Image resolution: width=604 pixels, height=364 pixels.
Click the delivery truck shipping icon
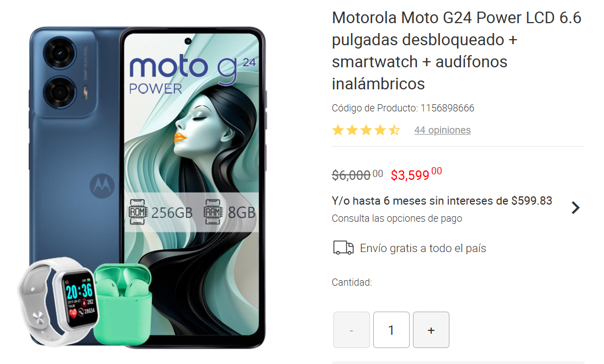point(343,248)
